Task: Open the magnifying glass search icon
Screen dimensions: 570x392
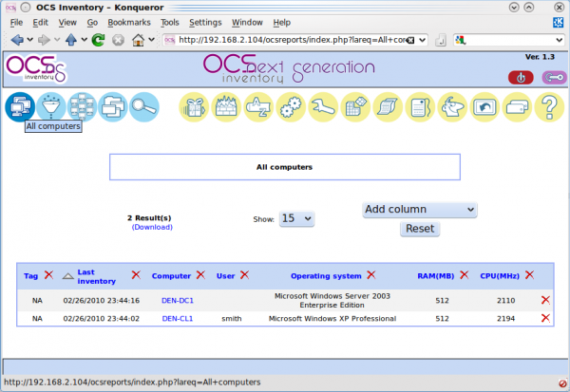Action: pos(144,107)
